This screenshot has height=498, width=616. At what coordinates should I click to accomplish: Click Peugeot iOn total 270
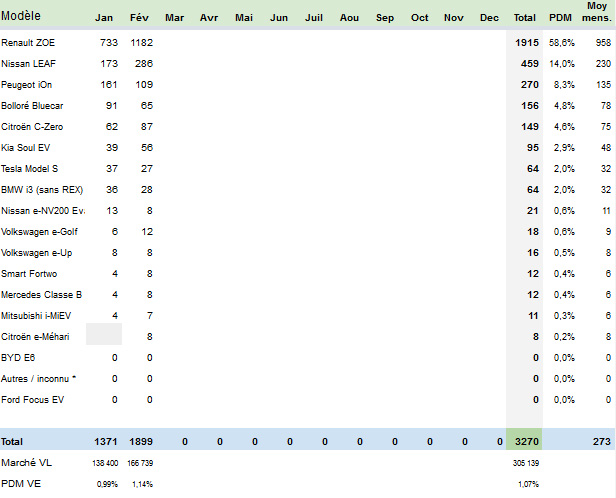click(530, 85)
